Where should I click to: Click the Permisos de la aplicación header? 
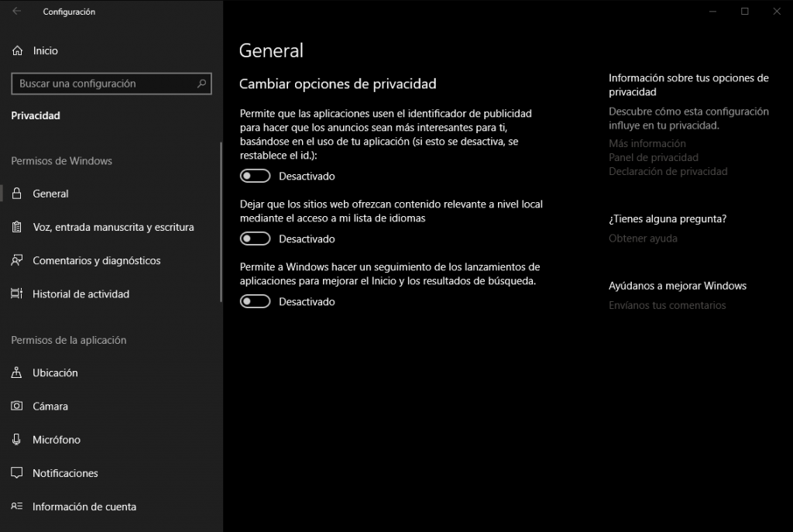point(69,340)
